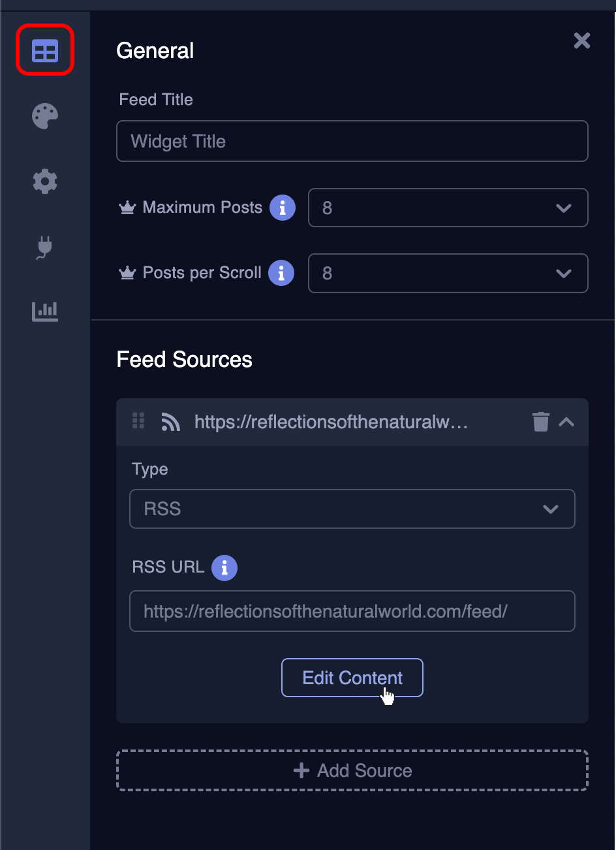This screenshot has height=850, width=616.
Task: Open the Posts per Scroll dropdown
Action: pyautogui.click(x=448, y=273)
